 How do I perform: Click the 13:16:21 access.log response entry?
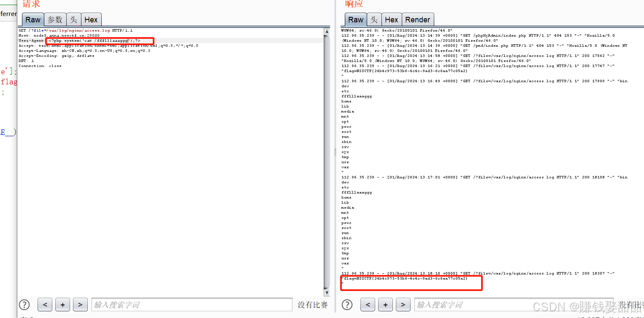[478, 66]
